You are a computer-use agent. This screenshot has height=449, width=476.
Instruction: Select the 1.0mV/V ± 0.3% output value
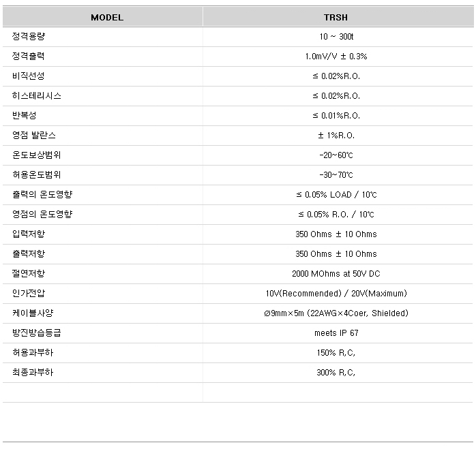[x=336, y=57]
